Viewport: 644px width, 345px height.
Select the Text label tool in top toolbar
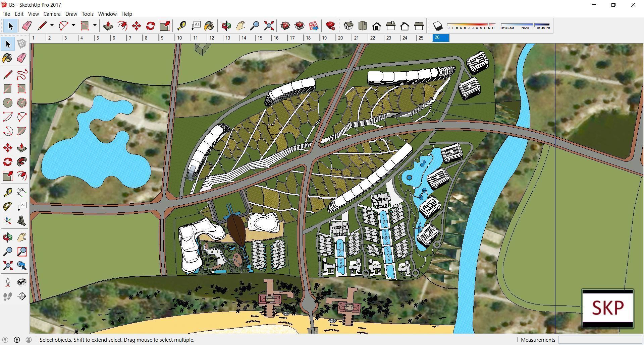click(196, 26)
